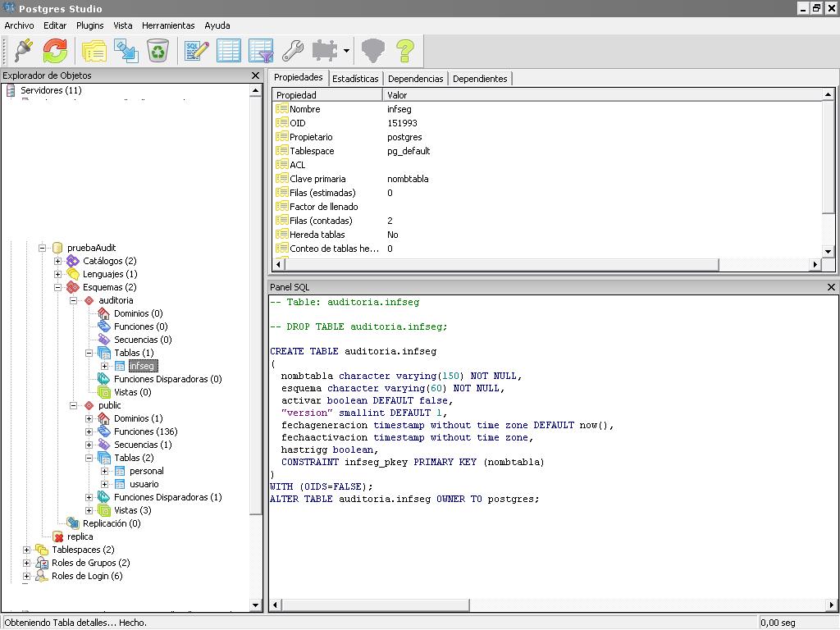
Task: Select the Tablespace property row
Action: tap(547, 151)
